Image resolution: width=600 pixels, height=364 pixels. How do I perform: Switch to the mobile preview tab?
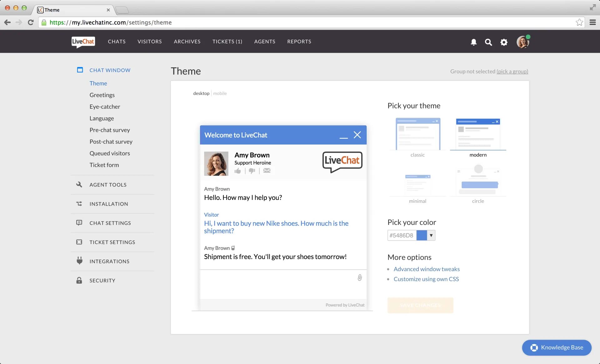(220, 93)
